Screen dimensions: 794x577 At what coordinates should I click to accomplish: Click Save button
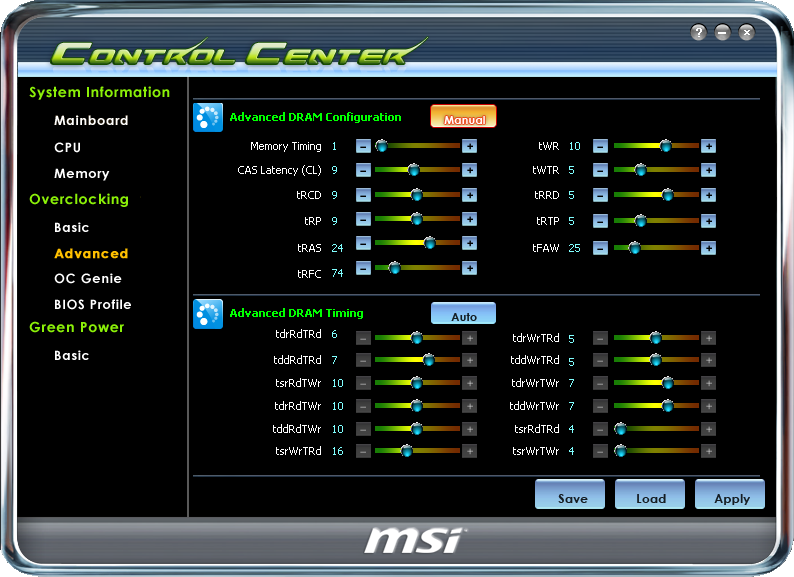click(x=570, y=494)
